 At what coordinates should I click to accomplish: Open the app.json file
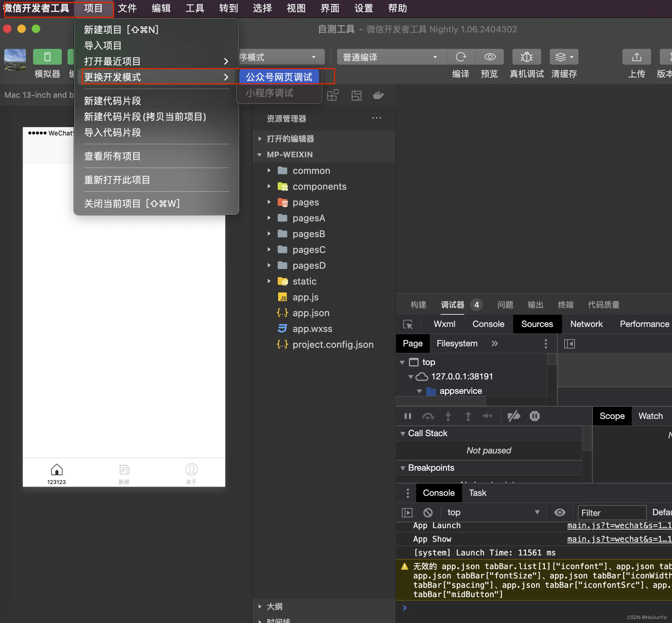tap(311, 313)
